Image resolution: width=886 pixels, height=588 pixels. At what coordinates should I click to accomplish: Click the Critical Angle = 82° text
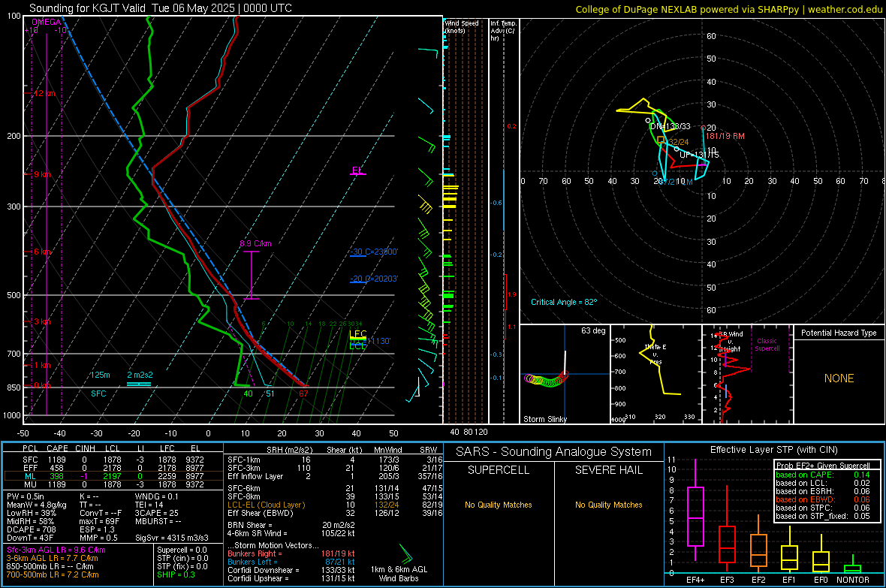click(564, 302)
